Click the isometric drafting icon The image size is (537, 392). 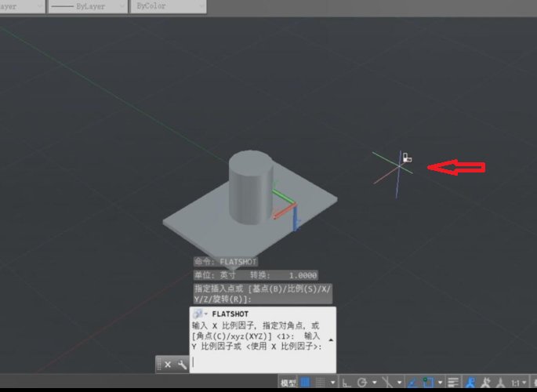coord(386,383)
